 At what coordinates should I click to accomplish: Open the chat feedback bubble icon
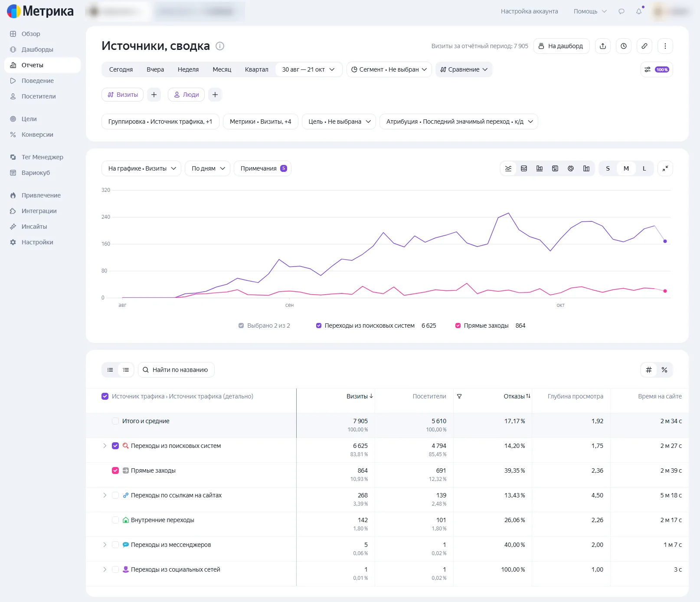tap(621, 11)
